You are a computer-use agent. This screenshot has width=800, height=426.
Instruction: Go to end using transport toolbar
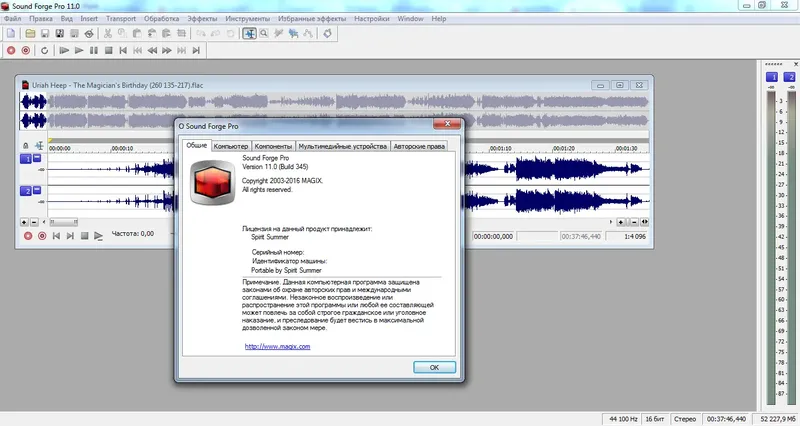[x=196, y=51]
